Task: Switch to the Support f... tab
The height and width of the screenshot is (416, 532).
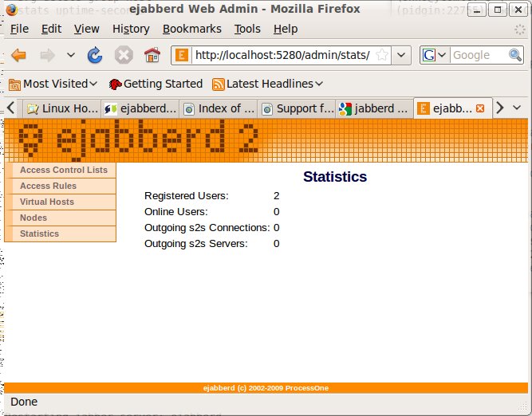Action: pyautogui.click(x=297, y=108)
